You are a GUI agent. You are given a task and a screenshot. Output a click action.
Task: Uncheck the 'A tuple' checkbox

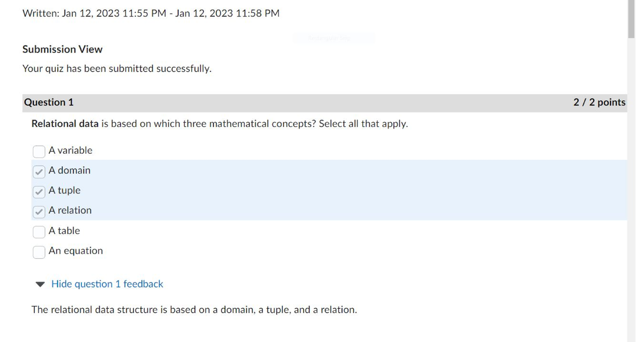39,191
